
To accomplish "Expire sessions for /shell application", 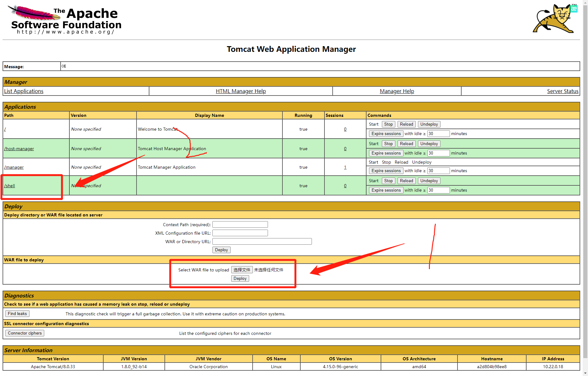I will pos(386,190).
